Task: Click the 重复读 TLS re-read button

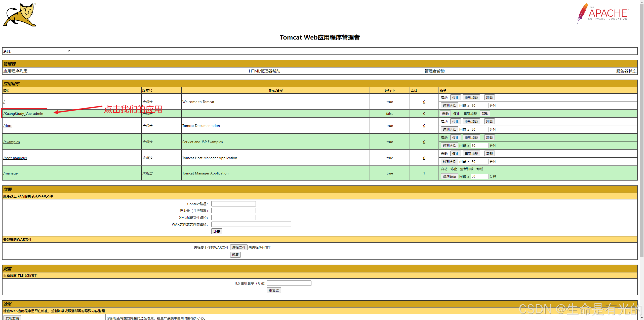Action: pos(274,290)
